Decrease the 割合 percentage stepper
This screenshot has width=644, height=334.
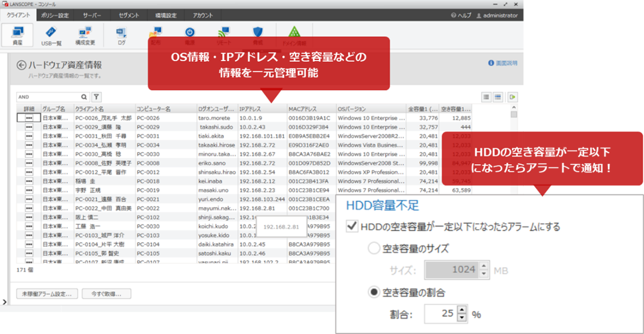(462, 318)
